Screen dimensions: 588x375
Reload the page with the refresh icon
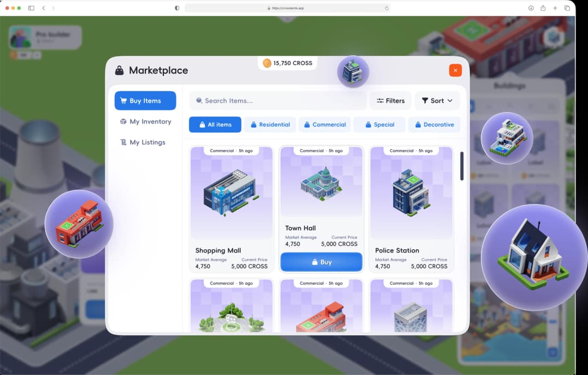[387, 8]
